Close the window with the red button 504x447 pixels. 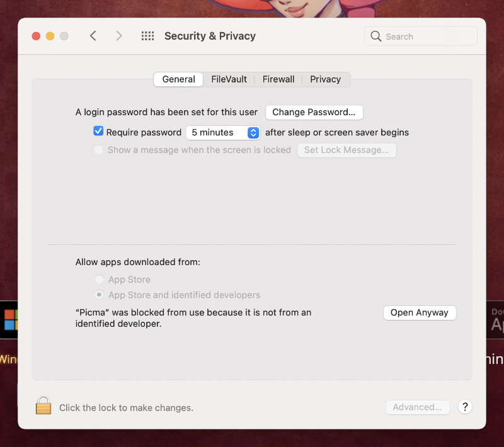[x=36, y=36]
